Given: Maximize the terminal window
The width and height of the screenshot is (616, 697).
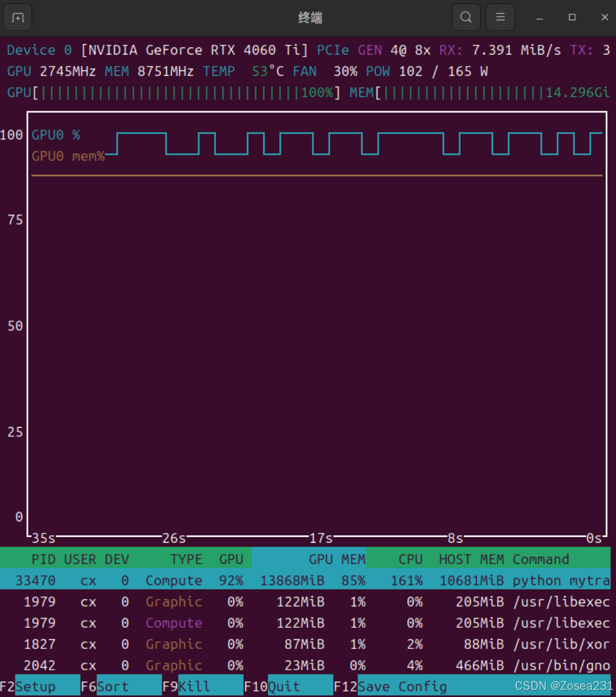Looking at the screenshot, I should 572,17.
